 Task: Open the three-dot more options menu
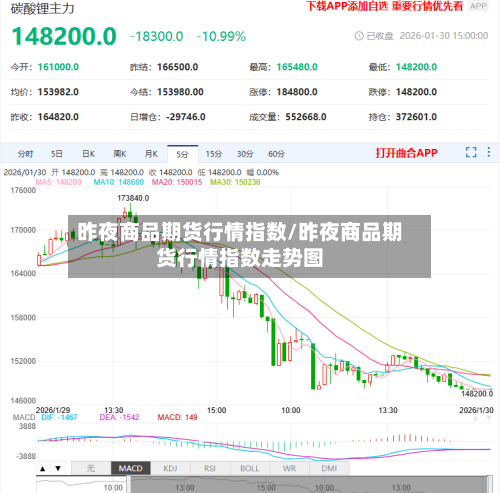(x=489, y=152)
